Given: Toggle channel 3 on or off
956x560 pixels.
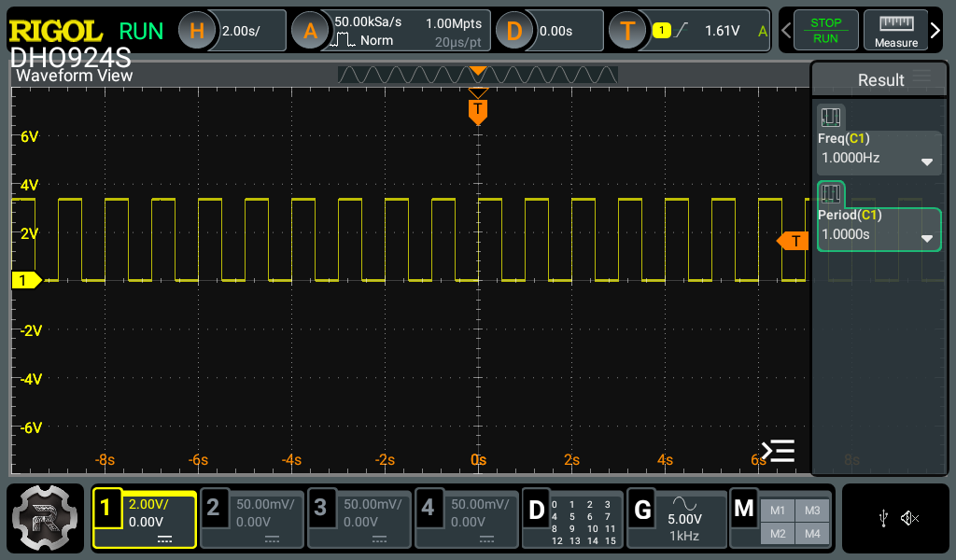Looking at the screenshot, I should pyautogui.click(x=320, y=509).
